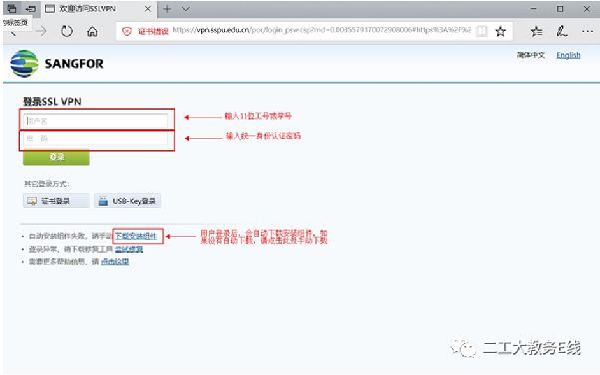Open the favorites hub icon
600x375 pixels.
coord(536,31)
